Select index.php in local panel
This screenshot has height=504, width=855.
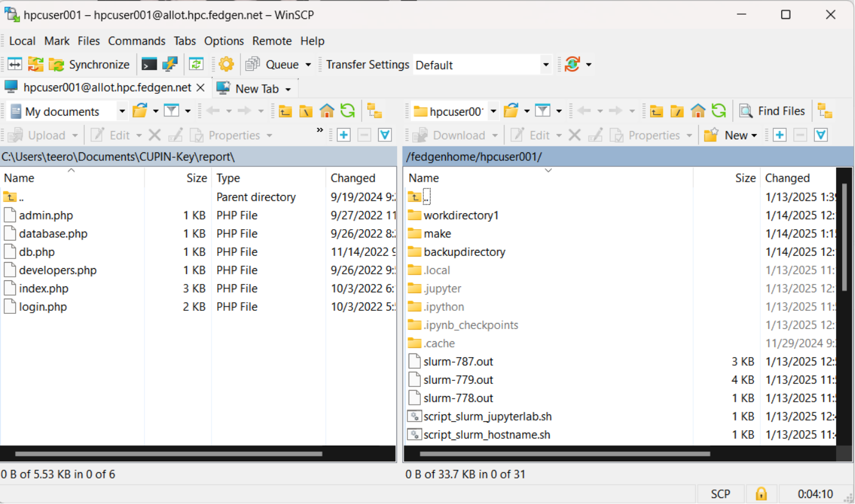tap(43, 288)
